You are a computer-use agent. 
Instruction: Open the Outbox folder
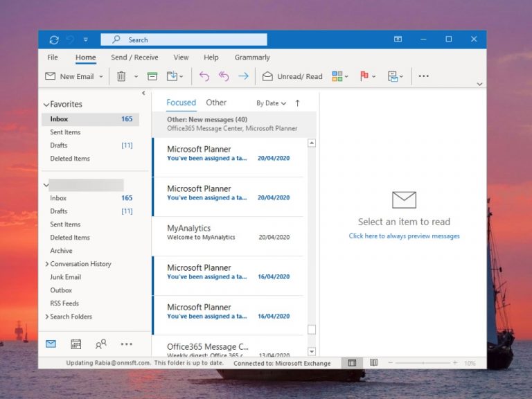(61, 290)
